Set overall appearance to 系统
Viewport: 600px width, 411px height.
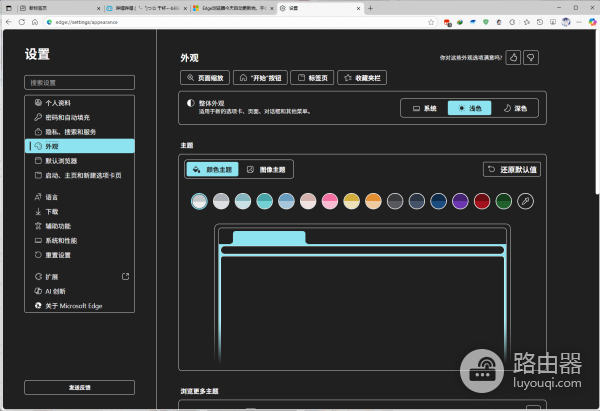[424, 108]
